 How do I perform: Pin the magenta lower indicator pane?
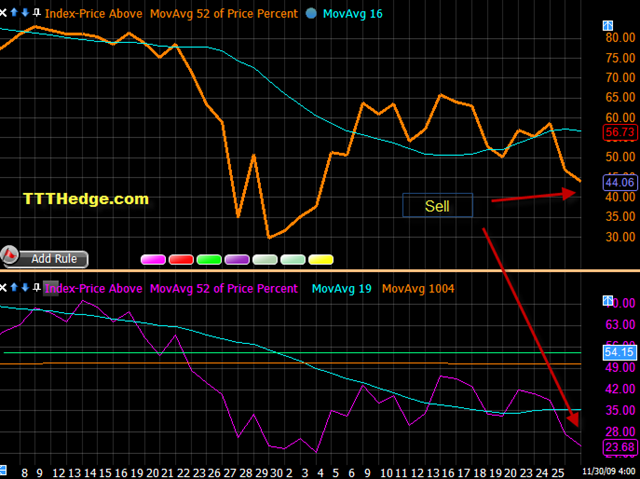coord(37,288)
